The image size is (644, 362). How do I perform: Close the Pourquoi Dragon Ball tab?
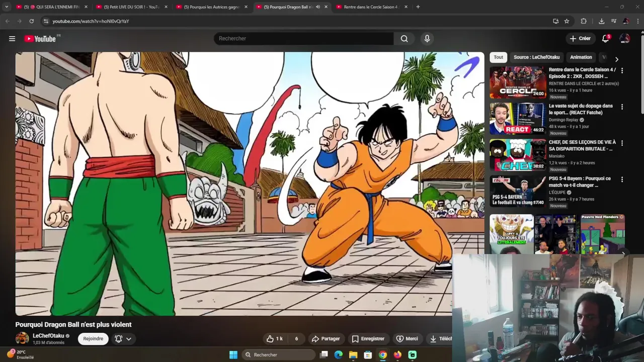click(x=326, y=7)
